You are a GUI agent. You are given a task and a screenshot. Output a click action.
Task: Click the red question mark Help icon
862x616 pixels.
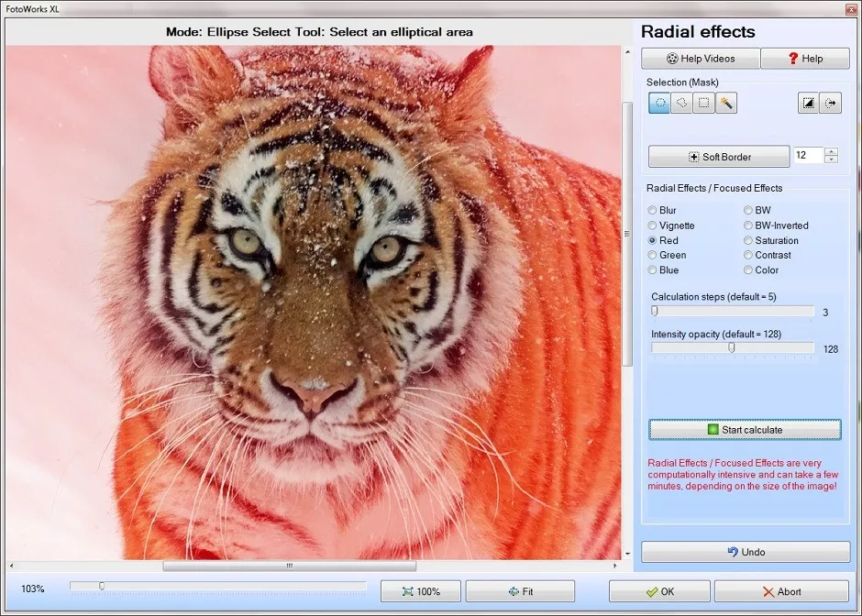pyautogui.click(x=804, y=58)
